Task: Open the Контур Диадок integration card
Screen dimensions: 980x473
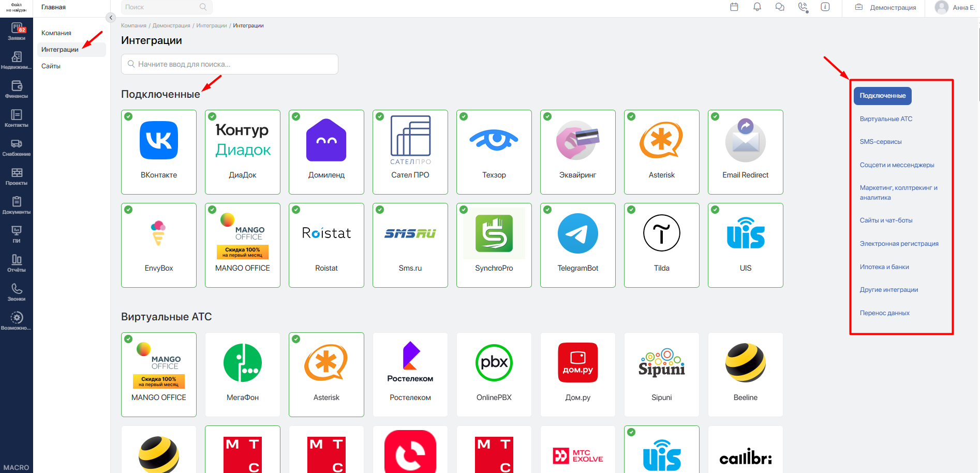Action: coord(243,152)
